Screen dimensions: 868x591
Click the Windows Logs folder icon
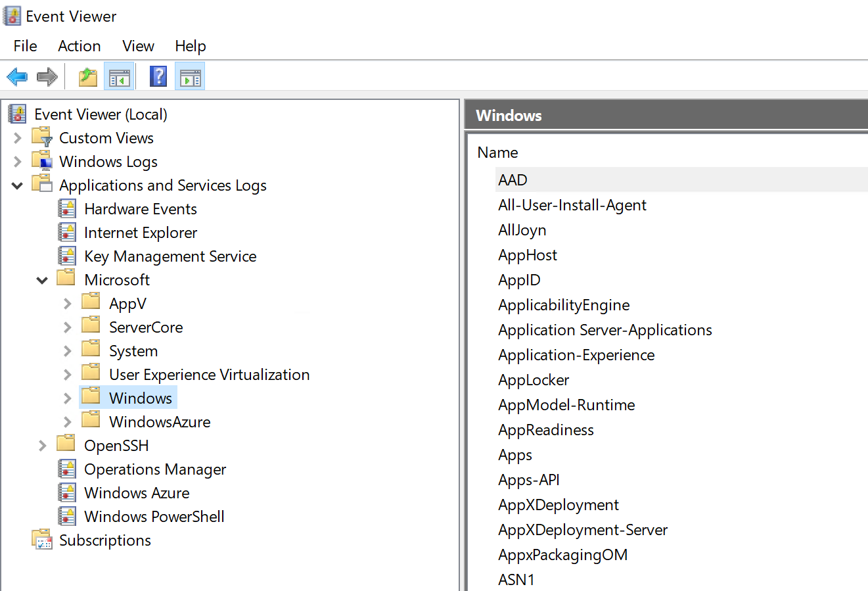42,160
